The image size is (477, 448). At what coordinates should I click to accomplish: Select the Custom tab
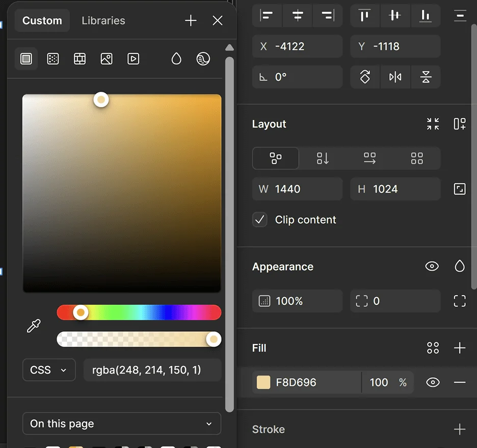pyautogui.click(x=42, y=21)
